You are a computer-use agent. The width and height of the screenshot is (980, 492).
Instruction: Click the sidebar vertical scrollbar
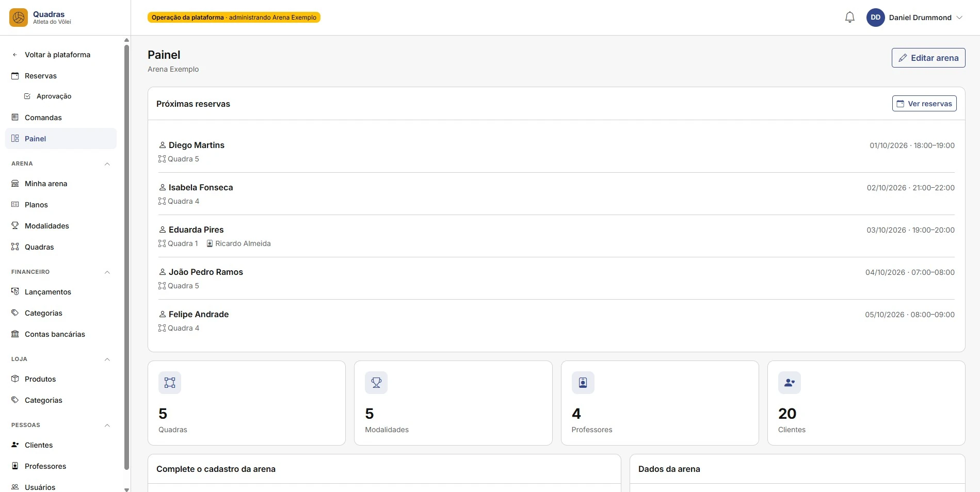point(126,257)
